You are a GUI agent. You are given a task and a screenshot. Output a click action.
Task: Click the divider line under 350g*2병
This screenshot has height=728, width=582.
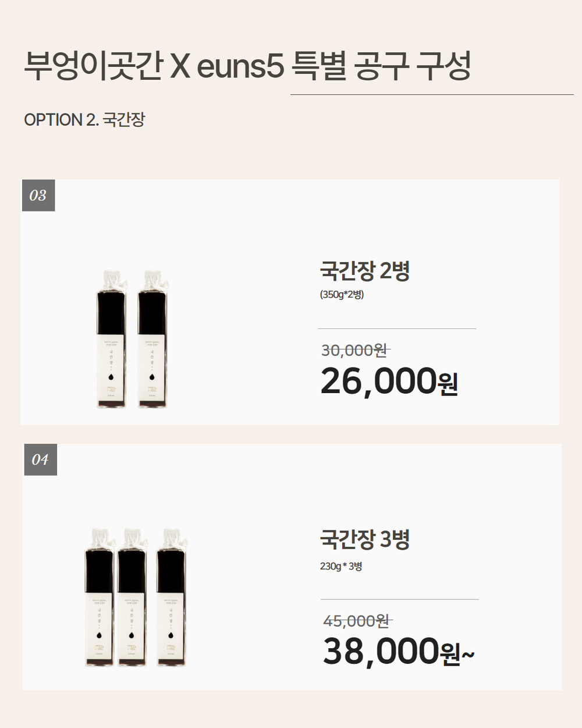397,329
